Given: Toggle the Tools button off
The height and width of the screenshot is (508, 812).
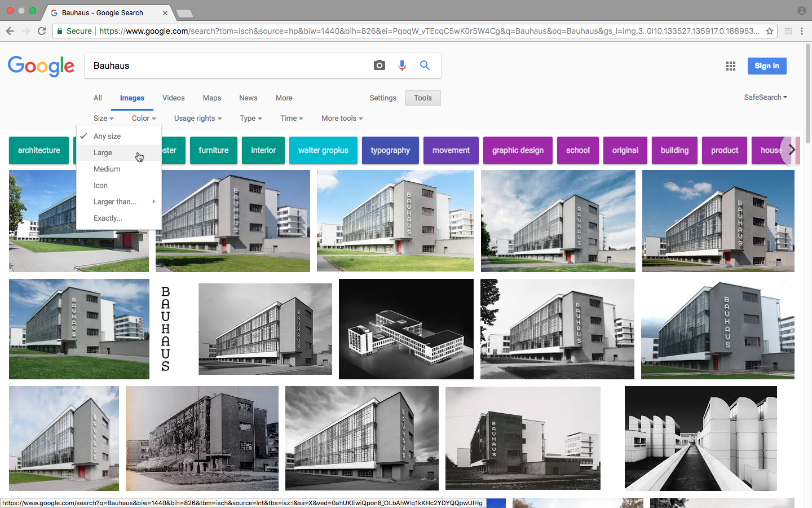Looking at the screenshot, I should point(422,98).
